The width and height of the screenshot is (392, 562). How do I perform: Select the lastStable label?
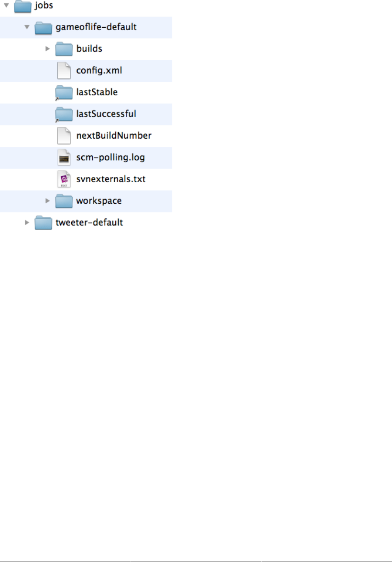click(x=97, y=92)
